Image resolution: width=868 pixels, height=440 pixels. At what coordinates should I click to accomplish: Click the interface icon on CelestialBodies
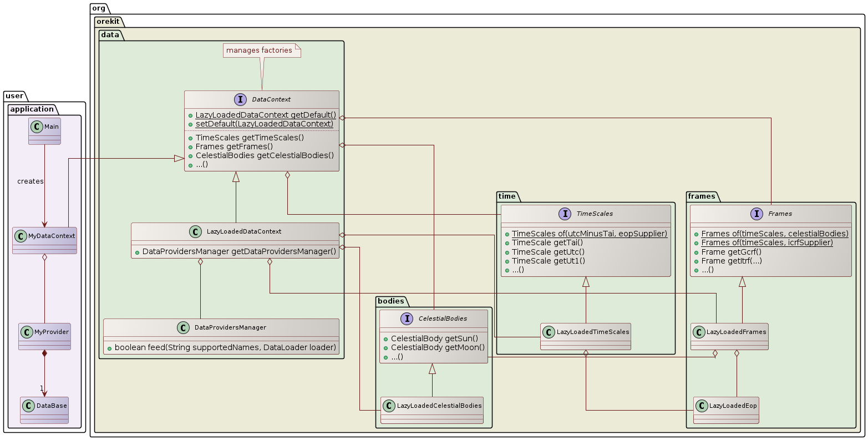pos(407,318)
